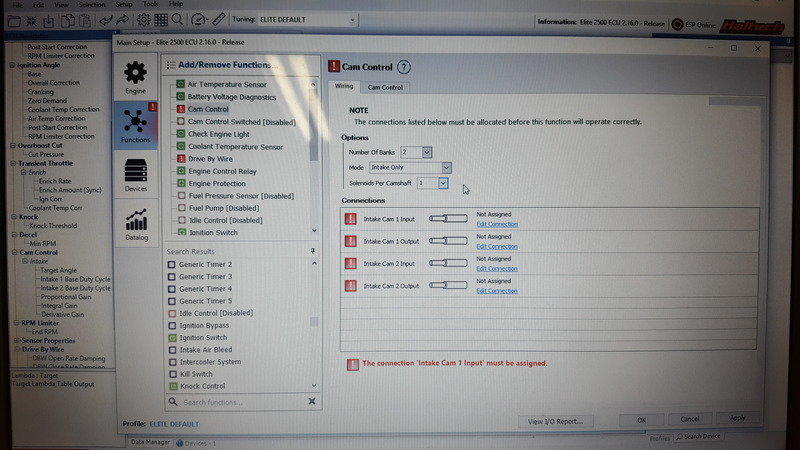The image size is (800, 450).
Task: Tick the Generic Timer 5 checkbox
Action: click(172, 301)
